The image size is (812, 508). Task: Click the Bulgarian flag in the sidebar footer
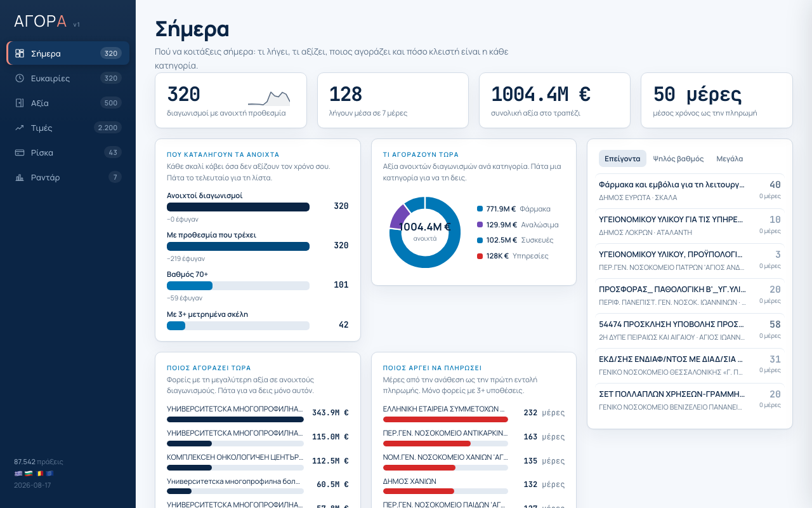[x=28, y=473]
